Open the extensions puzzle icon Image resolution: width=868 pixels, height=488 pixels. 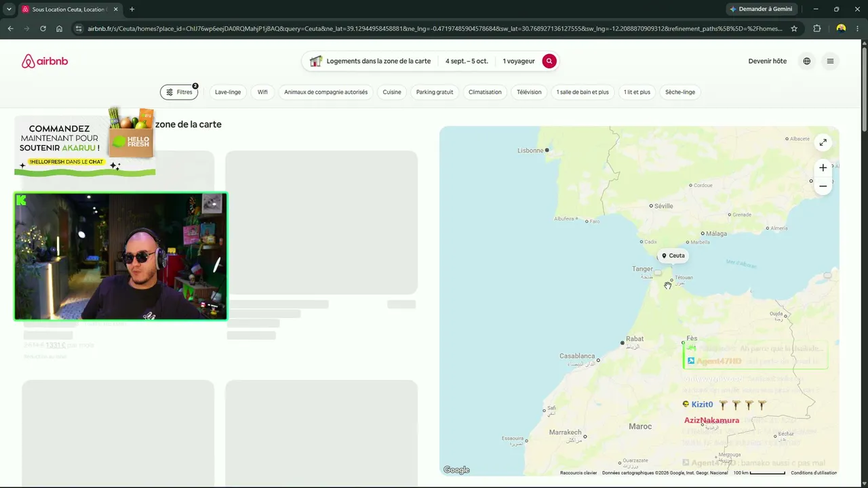(816, 28)
